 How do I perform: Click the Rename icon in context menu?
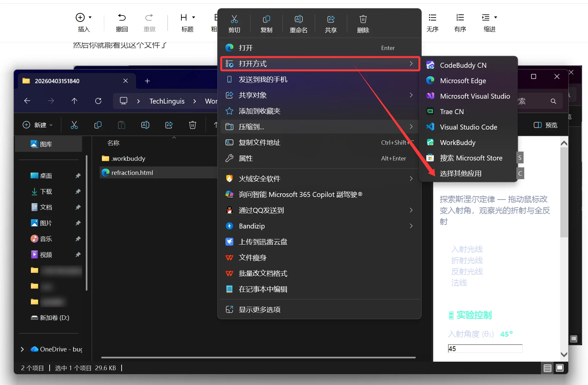point(298,23)
